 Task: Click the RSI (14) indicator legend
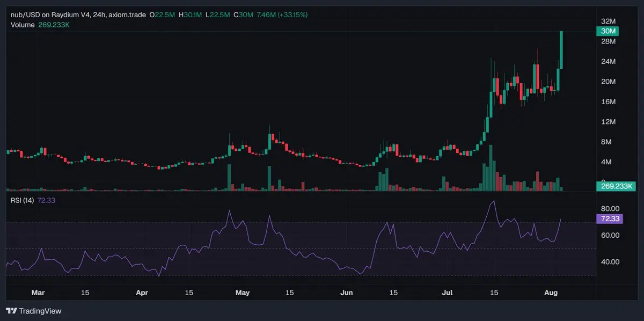(x=23, y=200)
